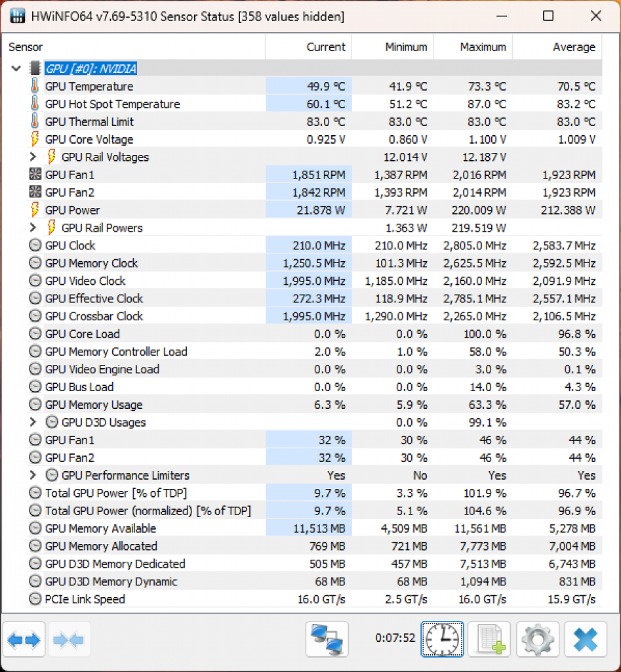Click thermometer icon of GPU Thermal Limit
The width and height of the screenshot is (621, 672).
click(x=35, y=121)
